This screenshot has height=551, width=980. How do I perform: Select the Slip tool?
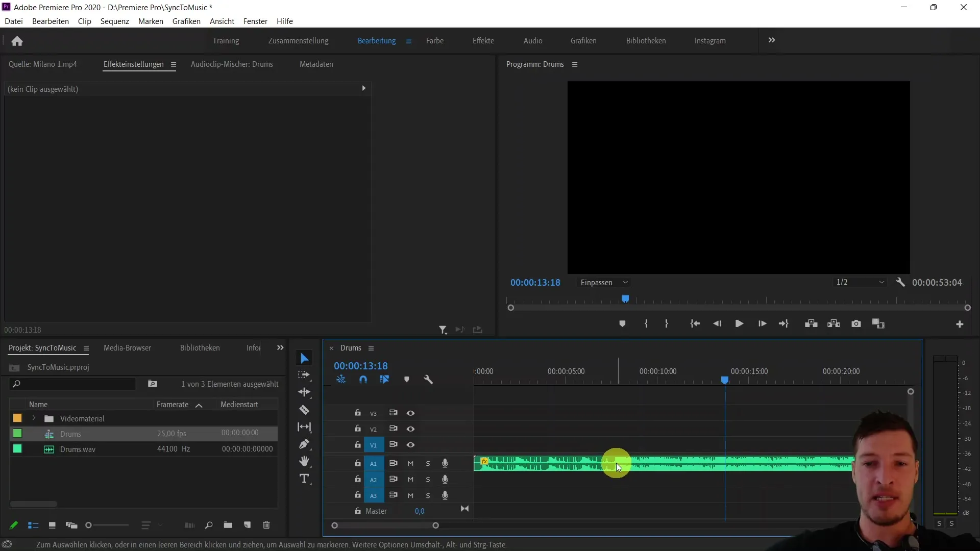click(304, 427)
